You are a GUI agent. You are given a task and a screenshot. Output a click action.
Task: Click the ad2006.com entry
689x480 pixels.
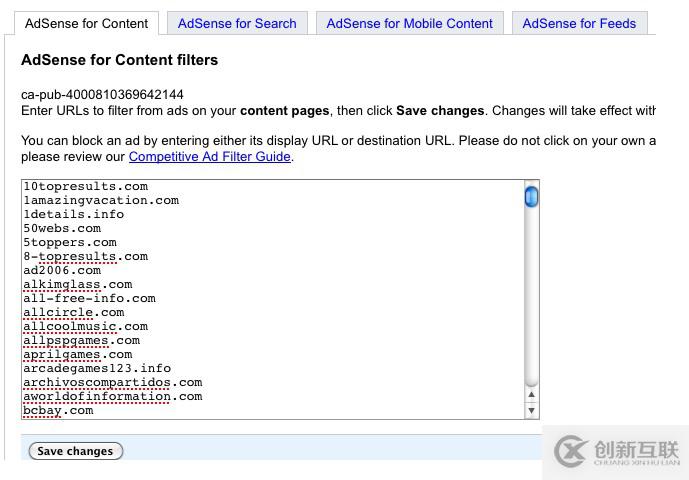(x=62, y=270)
